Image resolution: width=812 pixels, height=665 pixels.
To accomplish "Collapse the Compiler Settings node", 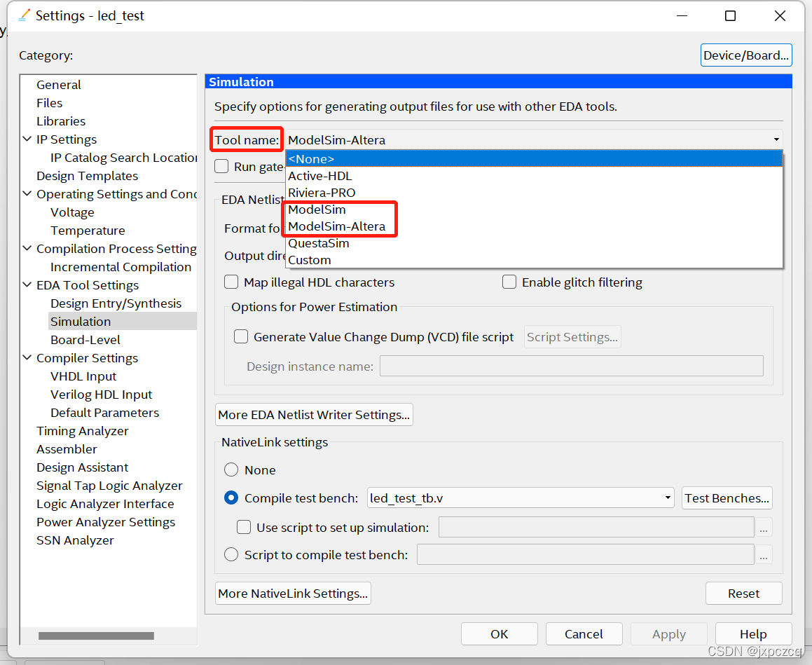I will (x=27, y=357).
